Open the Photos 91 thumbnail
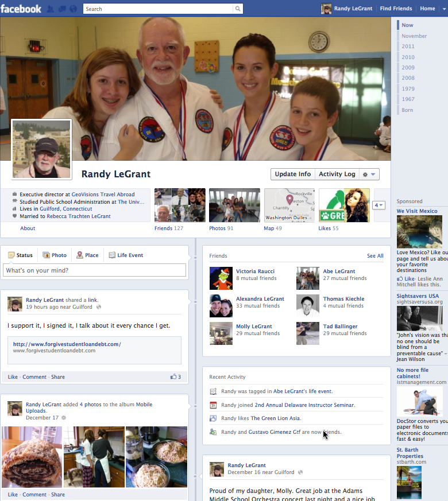 click(x=234, y=205)
